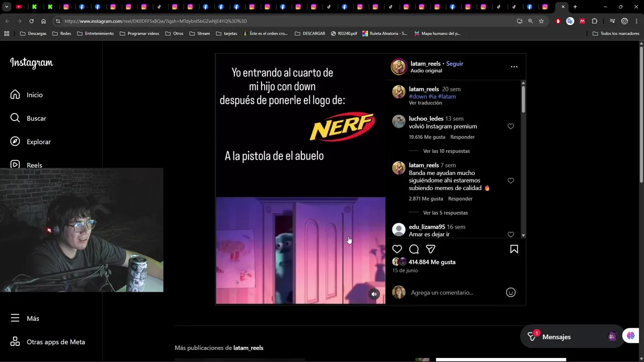Click the install app icon in address bar

pos(520,21)
